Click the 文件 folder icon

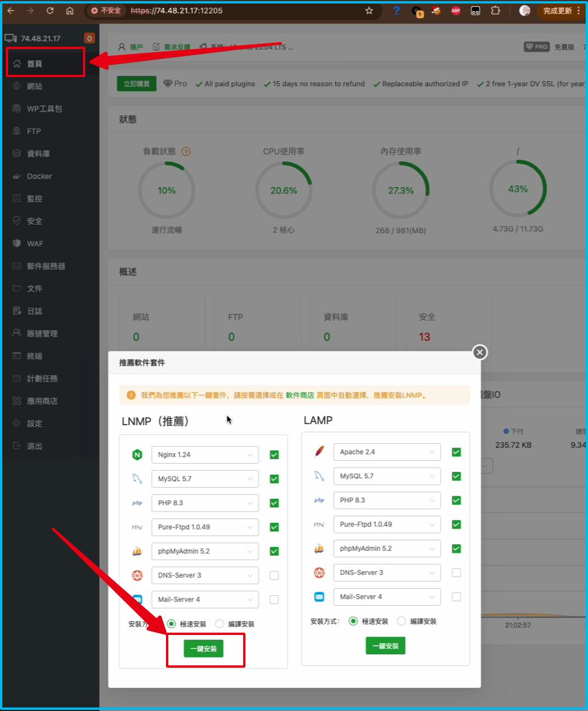click(16, 288)
